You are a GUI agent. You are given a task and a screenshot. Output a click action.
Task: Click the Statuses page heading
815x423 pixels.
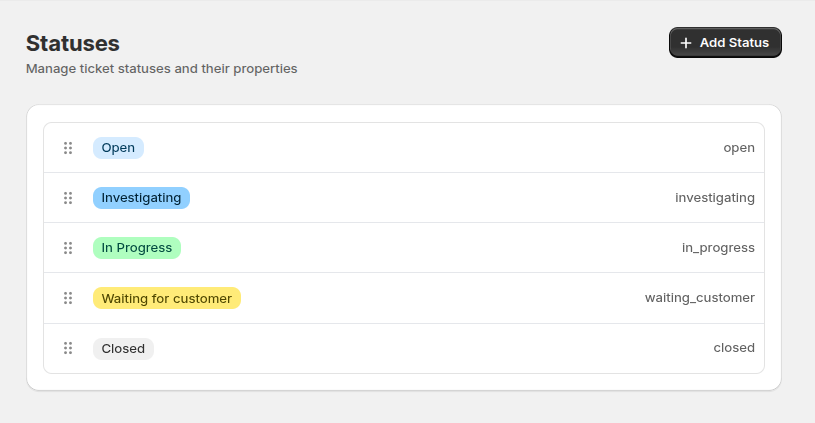pyautogui.click(x=73, y=43)
